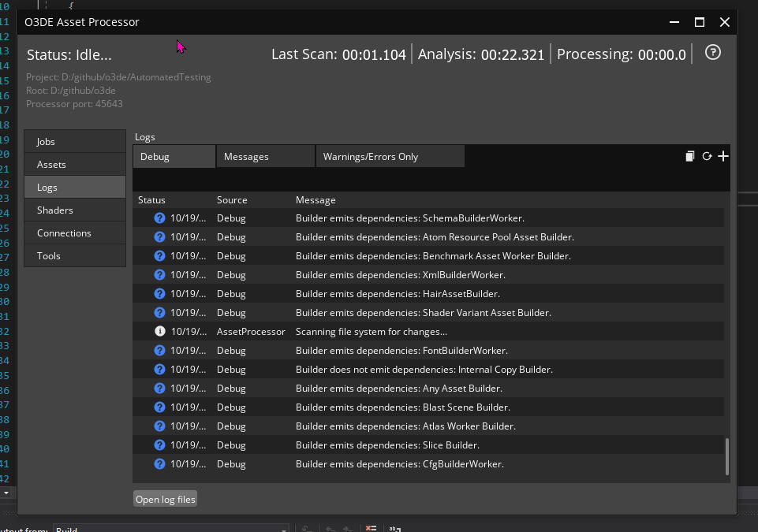Open help via the question mark icon
This screenshot has width=758, height=532.
pos(712,52)
